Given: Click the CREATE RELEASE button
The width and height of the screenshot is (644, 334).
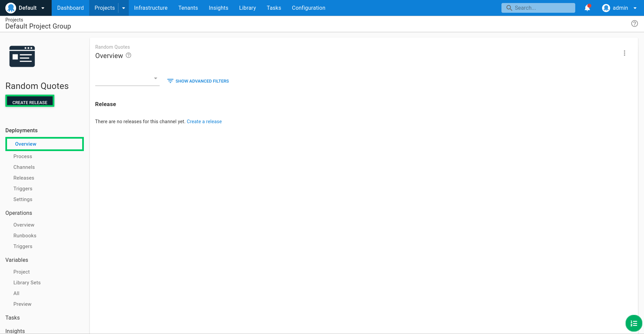Looking at the screenshot, I should (x=30, y=101).
